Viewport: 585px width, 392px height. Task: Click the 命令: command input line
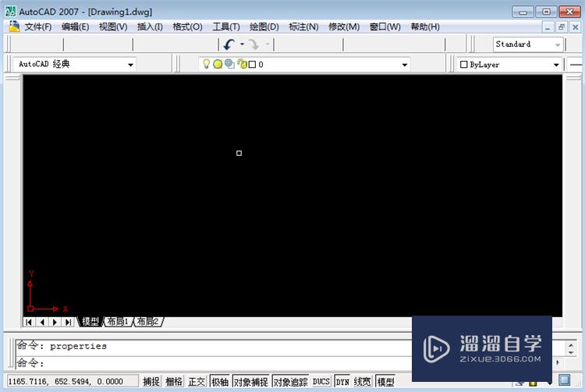(213, 363)
